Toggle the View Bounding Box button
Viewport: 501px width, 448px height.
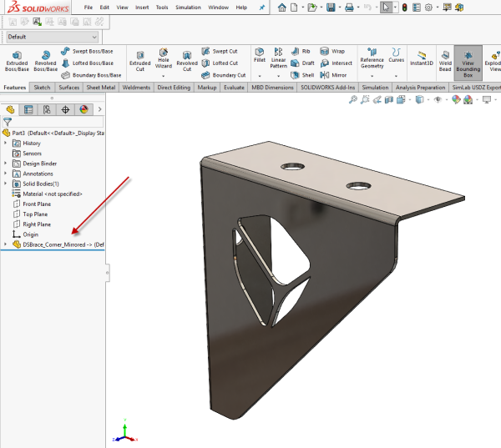(x=468, y=60)
